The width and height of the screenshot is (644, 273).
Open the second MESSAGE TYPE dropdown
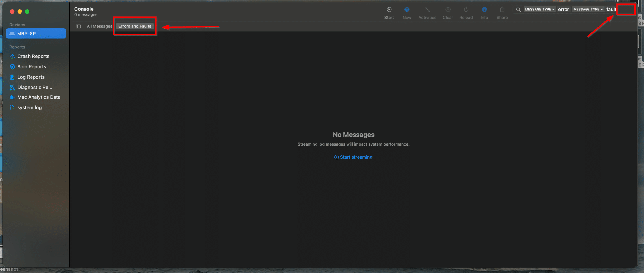click(588, 9)
